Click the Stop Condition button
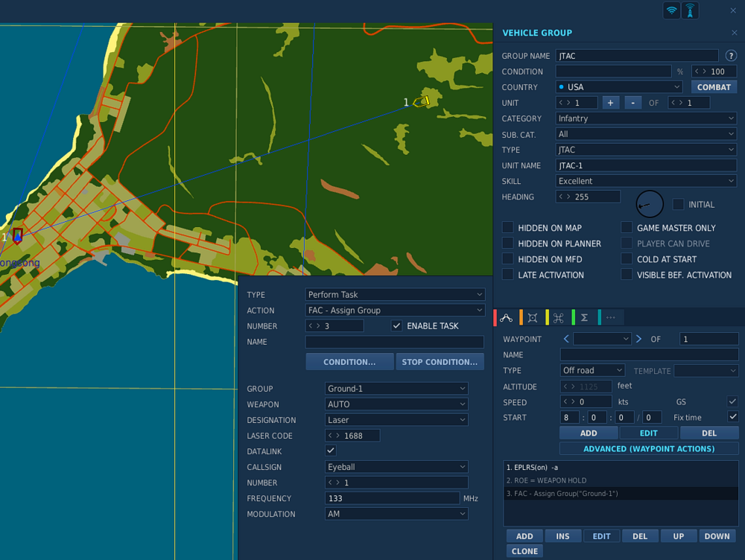Viewport: 745px width, 560px height. [440, 362]
